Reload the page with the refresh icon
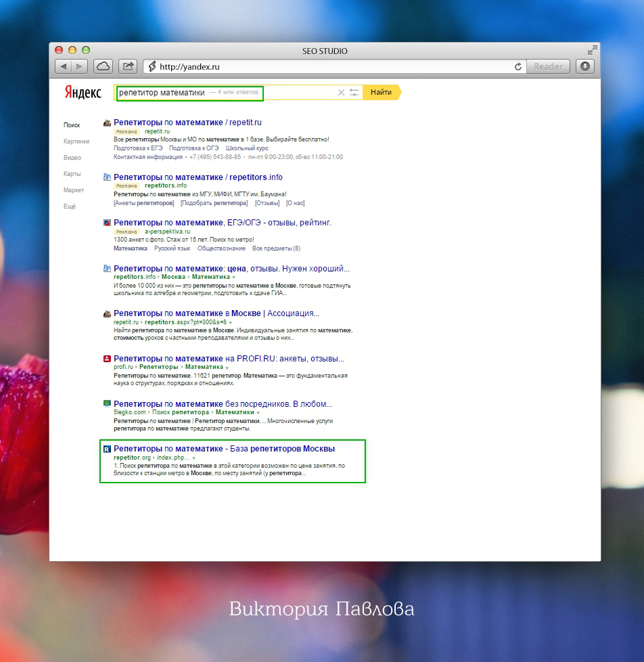644x662 pixels. pos(517,67)
